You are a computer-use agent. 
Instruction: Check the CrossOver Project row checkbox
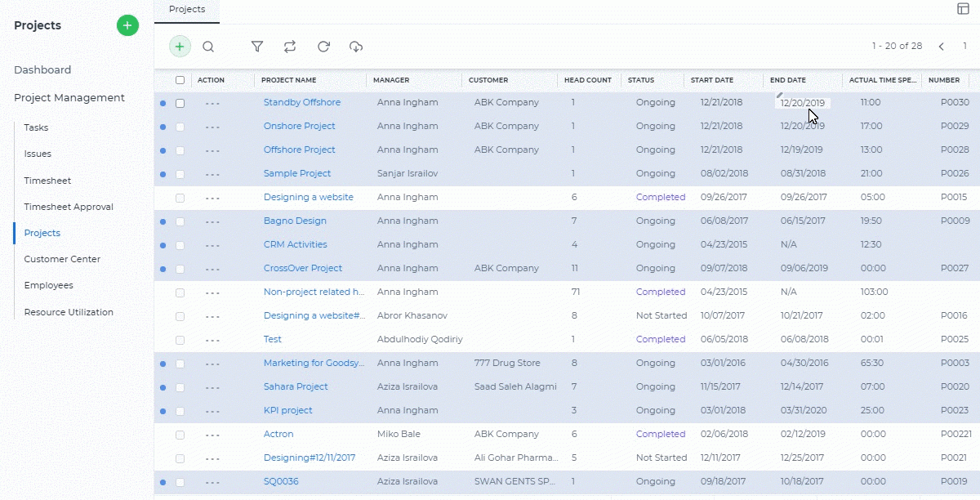pyautogui.click(x=180, y=270)
